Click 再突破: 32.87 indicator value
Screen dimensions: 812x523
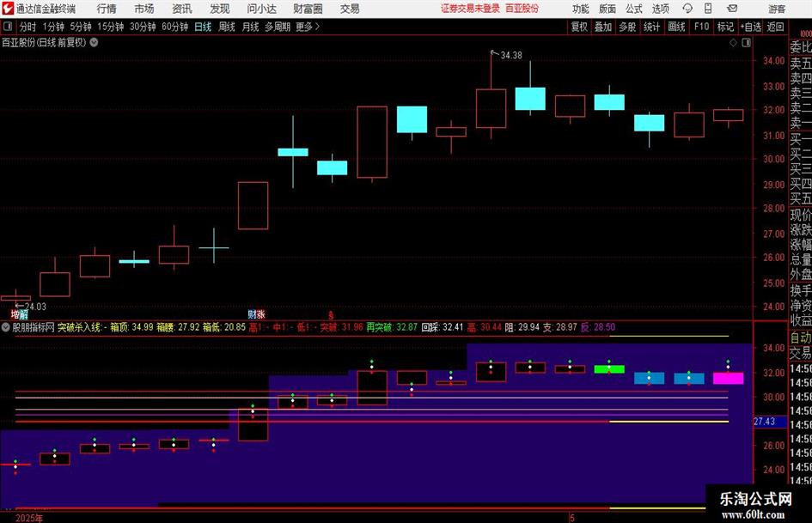pos(392,327)
